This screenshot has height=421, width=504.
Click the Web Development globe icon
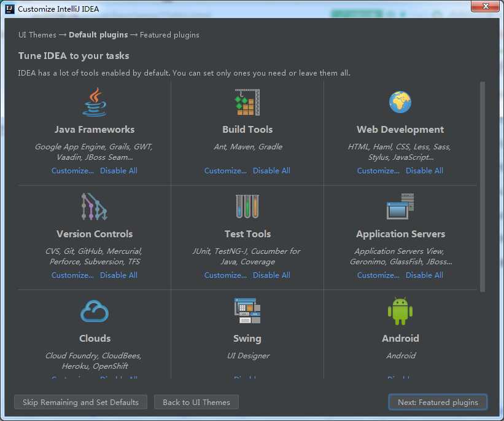400,103
